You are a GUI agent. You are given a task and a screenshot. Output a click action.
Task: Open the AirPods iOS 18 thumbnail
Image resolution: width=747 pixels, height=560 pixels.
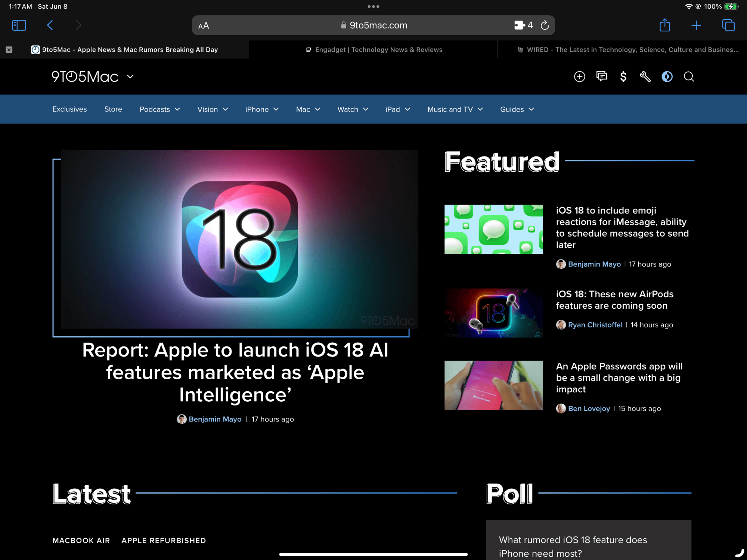493,313
